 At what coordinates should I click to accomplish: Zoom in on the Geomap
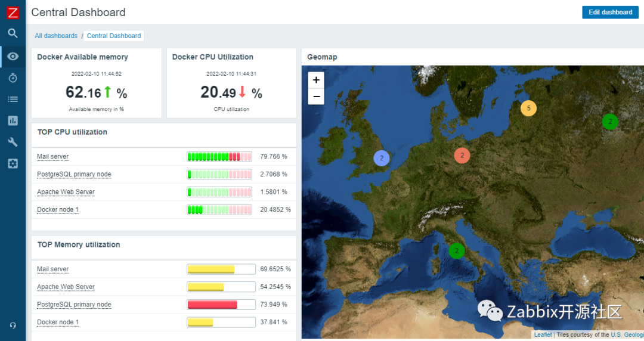(316, 80)
